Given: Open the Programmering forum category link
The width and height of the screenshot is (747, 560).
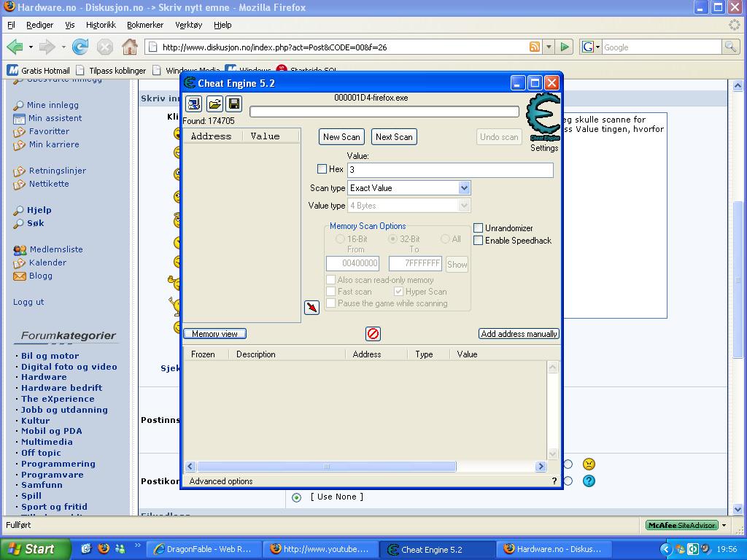Looking at the screenshot, I should (x=58, y=463).
